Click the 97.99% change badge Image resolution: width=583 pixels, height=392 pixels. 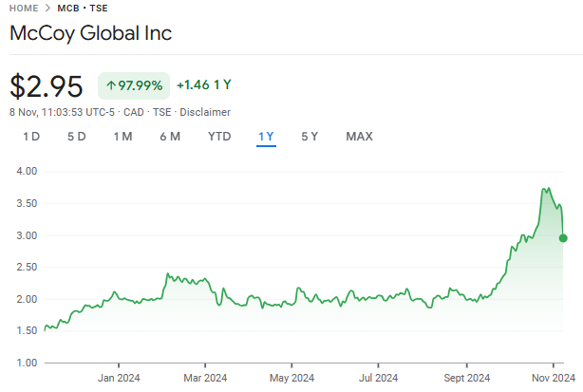click(134, 85)
